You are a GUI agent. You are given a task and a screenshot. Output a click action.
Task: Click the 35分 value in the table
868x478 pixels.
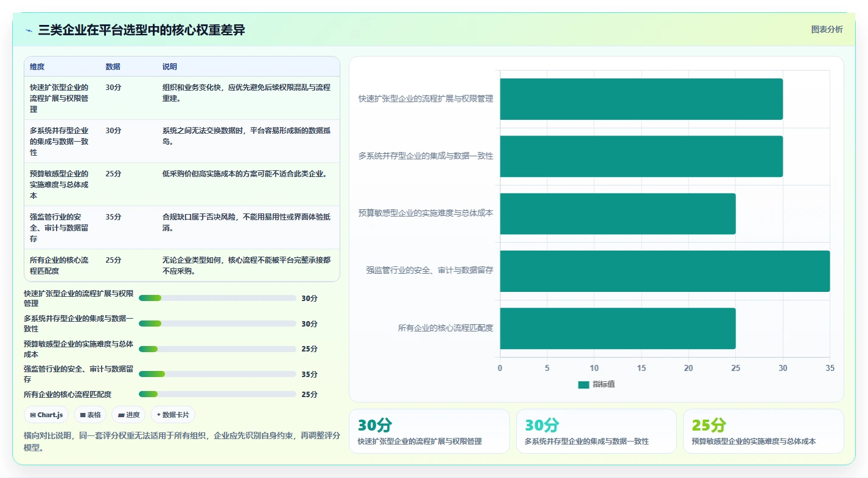tap(113, 217)
